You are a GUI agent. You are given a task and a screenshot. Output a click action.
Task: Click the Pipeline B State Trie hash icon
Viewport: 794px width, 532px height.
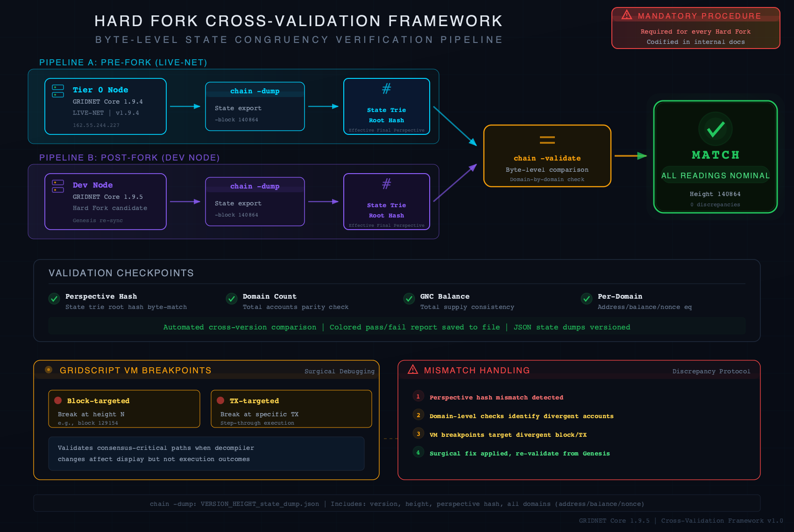(x=387, y=184)
